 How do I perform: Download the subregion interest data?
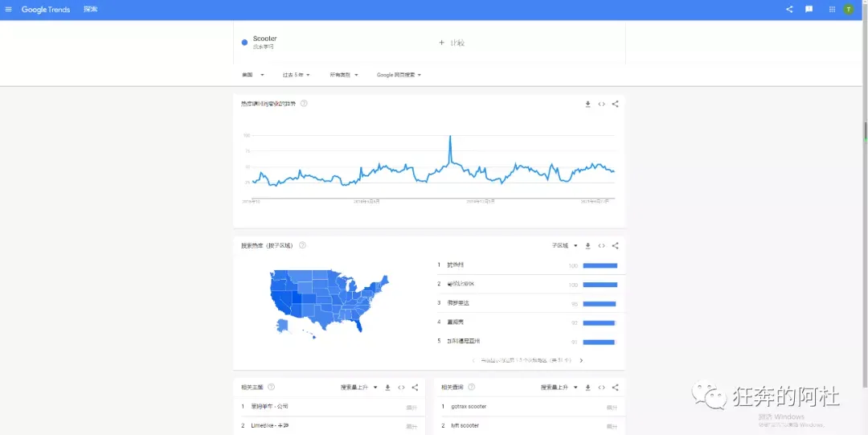[x=588, y=246]
